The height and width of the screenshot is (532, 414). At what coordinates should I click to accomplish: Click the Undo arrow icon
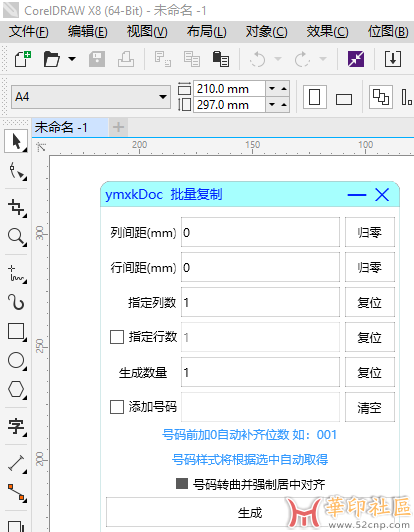[x=258, y=59]
